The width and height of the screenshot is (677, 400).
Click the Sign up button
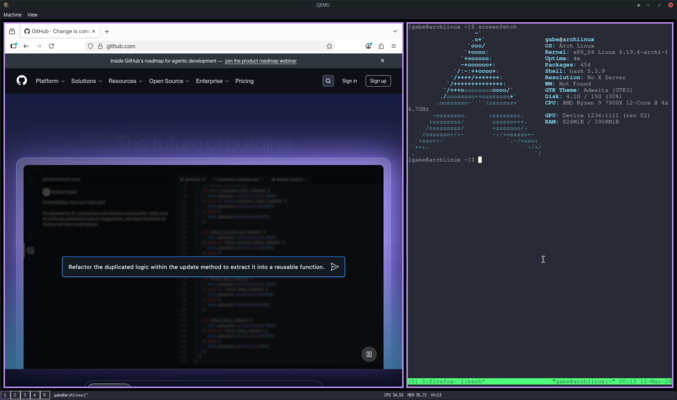[378, 81]
